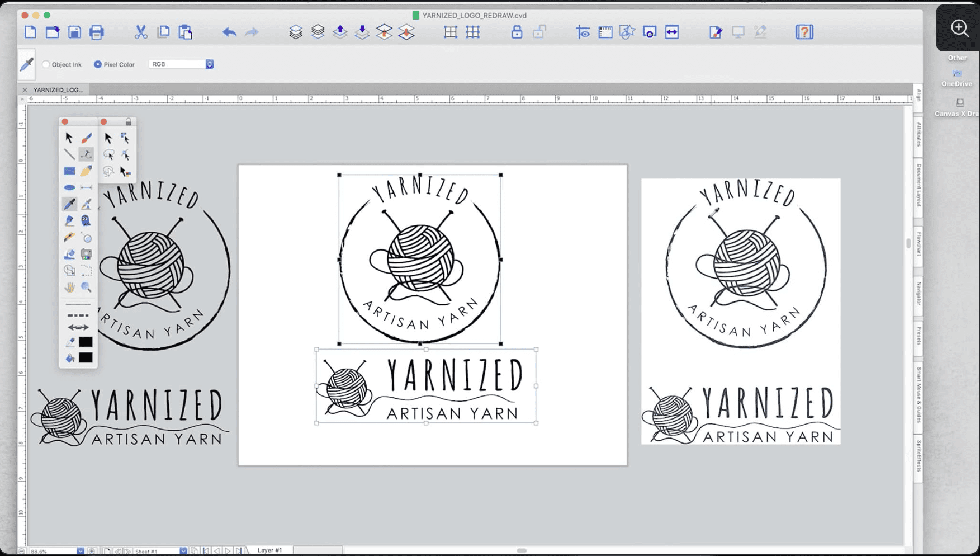Click the Paste clipboard icon
Viewport: 980px width, 556px height.
coord(186,32)
